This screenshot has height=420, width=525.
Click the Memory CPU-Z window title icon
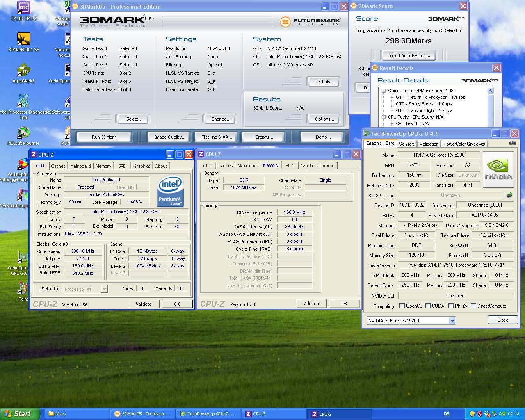201,154
